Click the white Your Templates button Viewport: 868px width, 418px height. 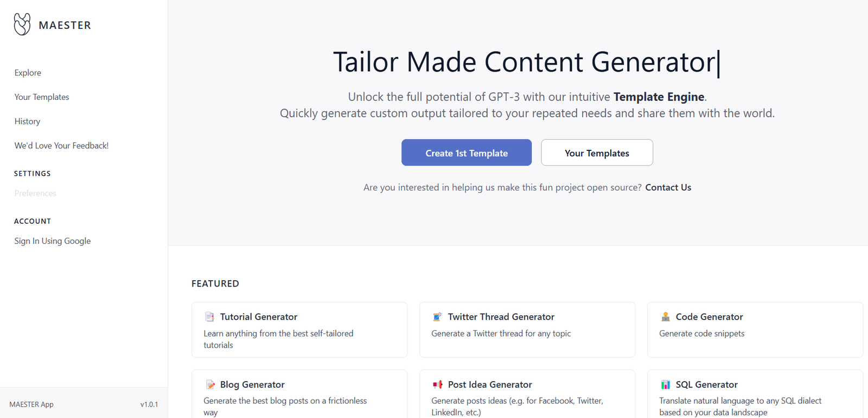[597, 153]
